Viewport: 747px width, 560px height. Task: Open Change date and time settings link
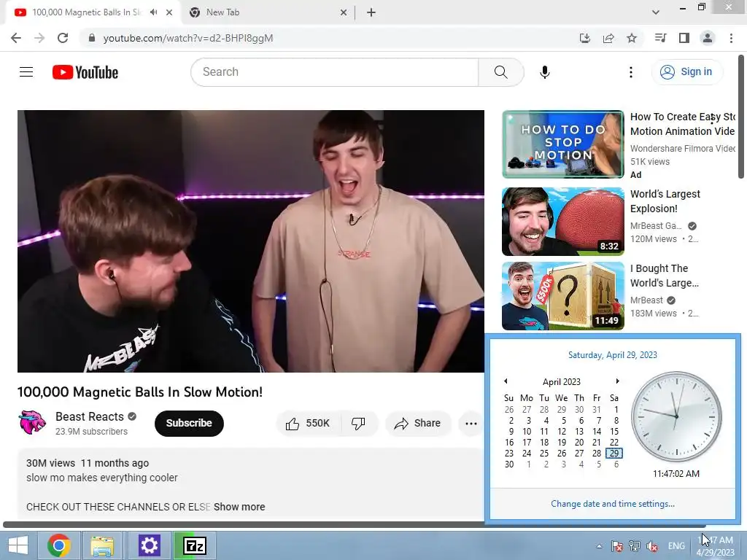[612, 504]
